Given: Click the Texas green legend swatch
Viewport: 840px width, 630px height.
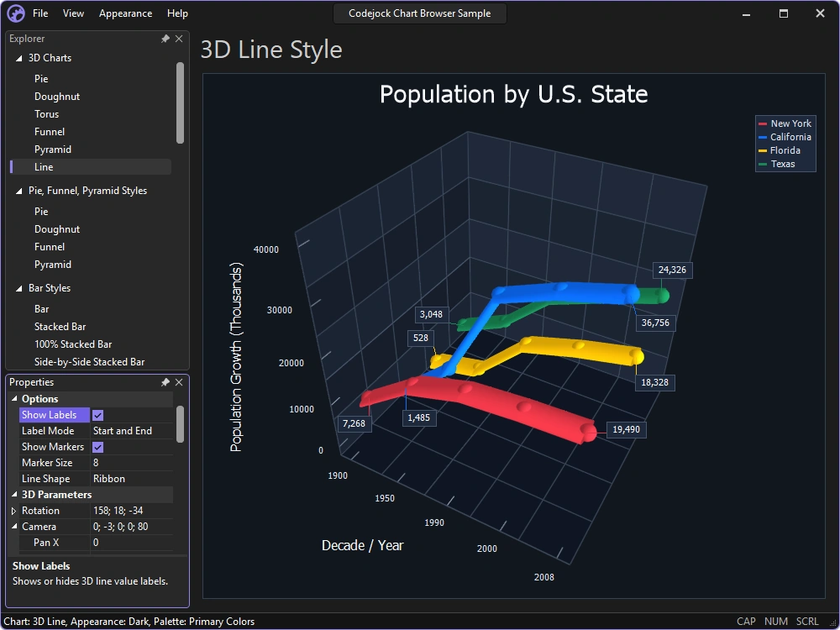Looking at the screenshot, I should click(763, 164).
